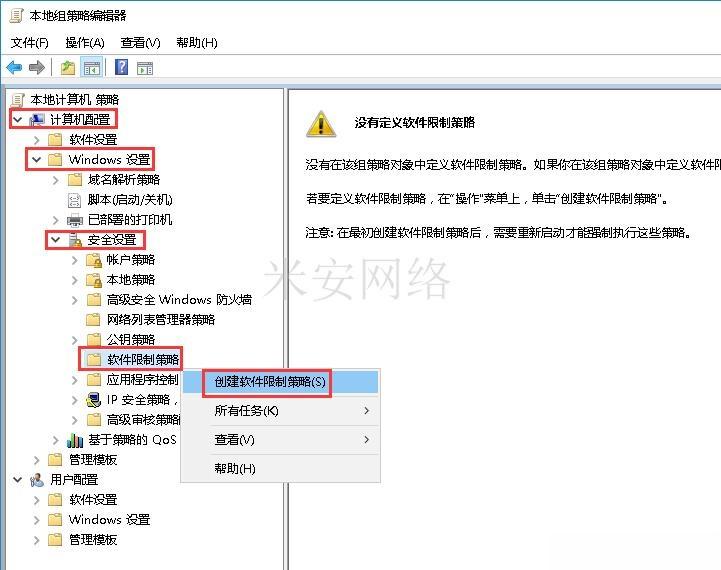Toggle the Show/Hide Console Tree icon
Screen dimensions: 721x570
92,68
